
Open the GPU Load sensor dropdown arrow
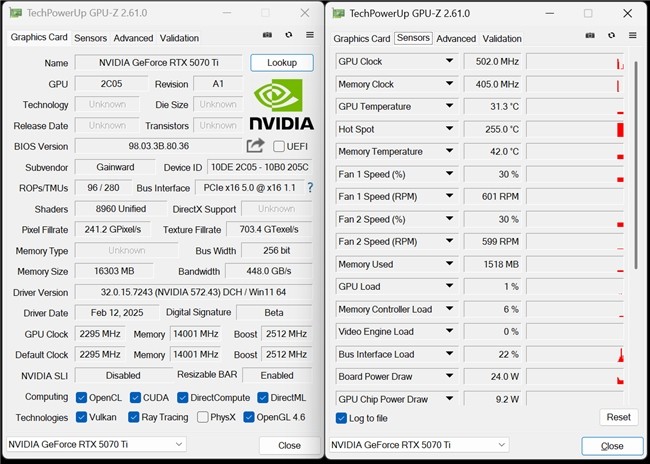pos(449,286)
